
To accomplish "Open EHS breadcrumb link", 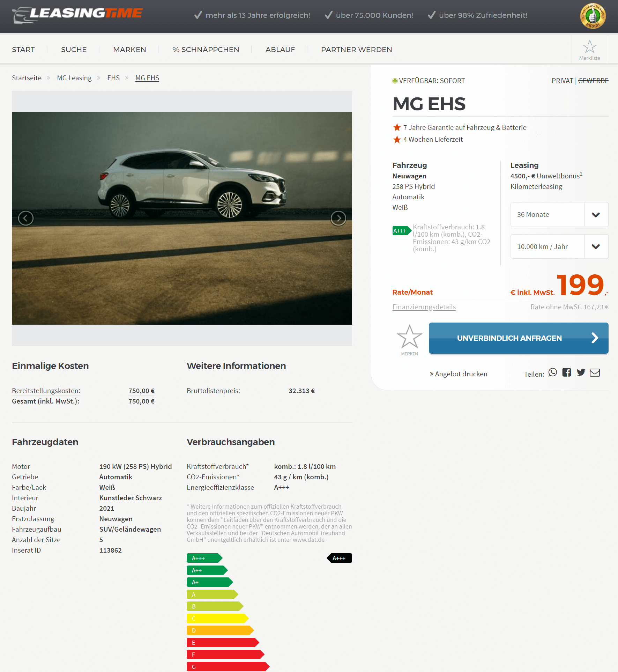I will pos(113,78).
